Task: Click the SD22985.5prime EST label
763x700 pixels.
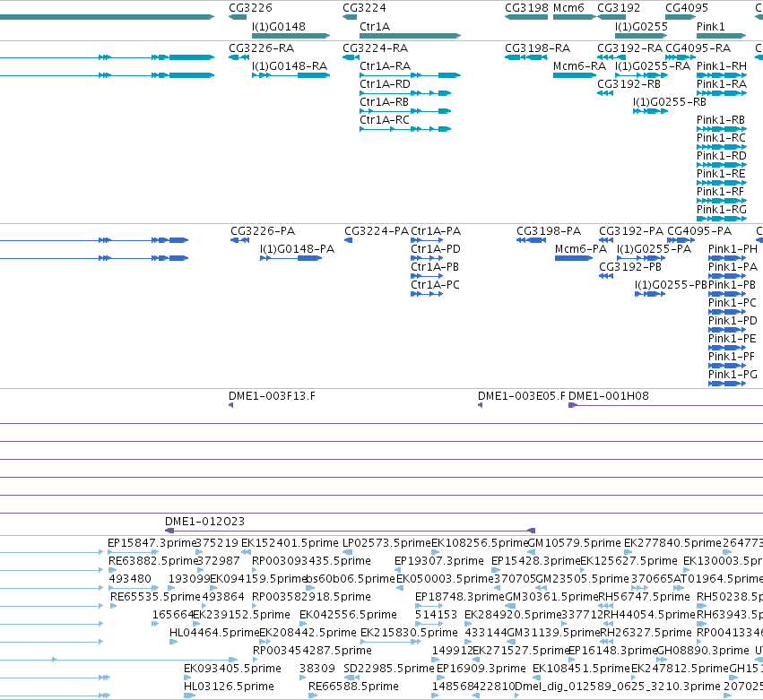Action: point(389,669)
